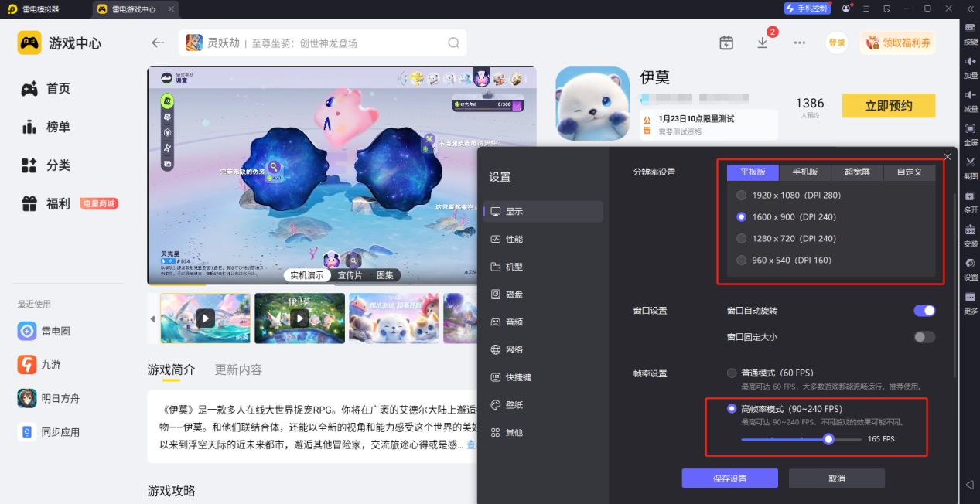Play the first video thumbnail

click(x=205, y=318)
